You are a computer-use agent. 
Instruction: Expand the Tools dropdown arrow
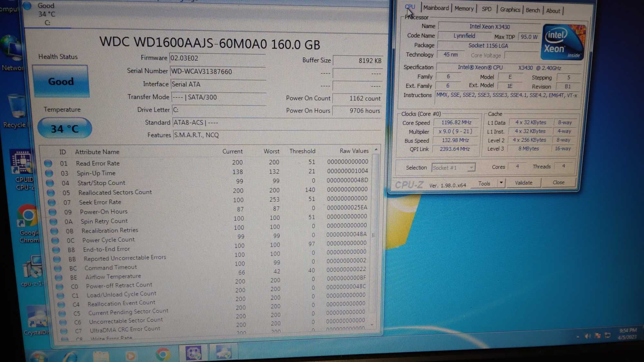501,183
